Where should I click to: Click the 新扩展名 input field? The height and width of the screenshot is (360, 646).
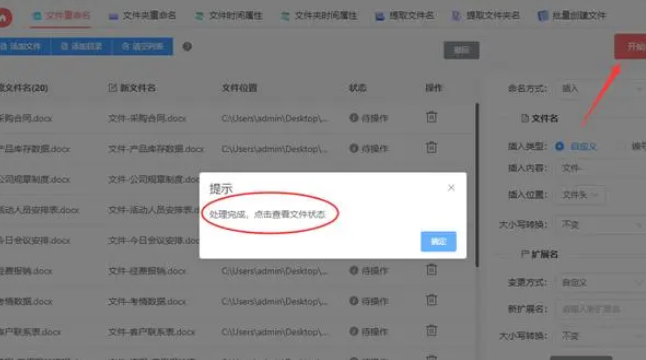pos(601,309)
